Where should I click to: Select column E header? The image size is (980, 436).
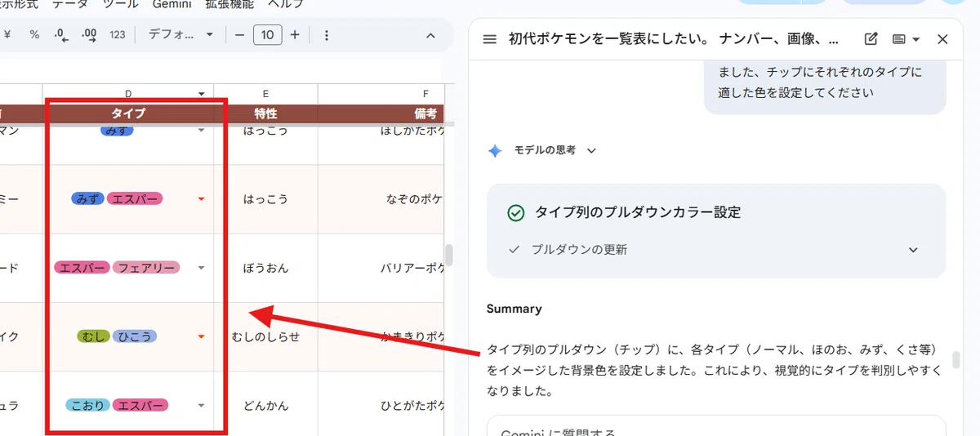[x=265, y=93]
